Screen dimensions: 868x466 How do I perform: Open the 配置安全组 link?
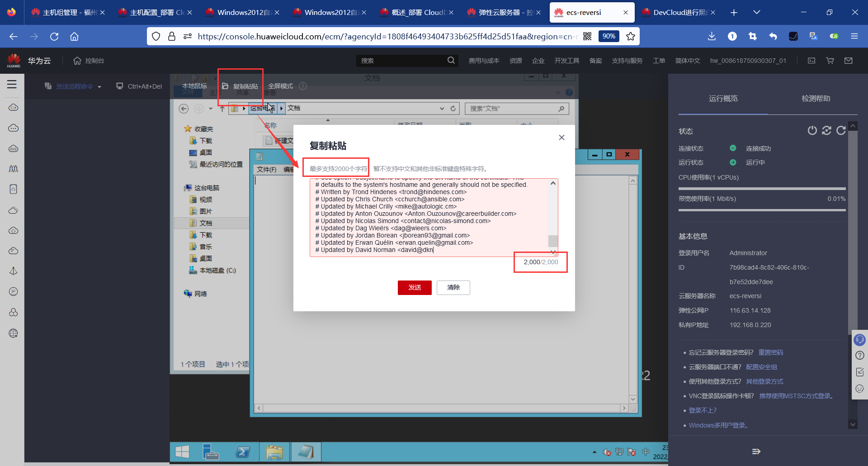point(762,367)
